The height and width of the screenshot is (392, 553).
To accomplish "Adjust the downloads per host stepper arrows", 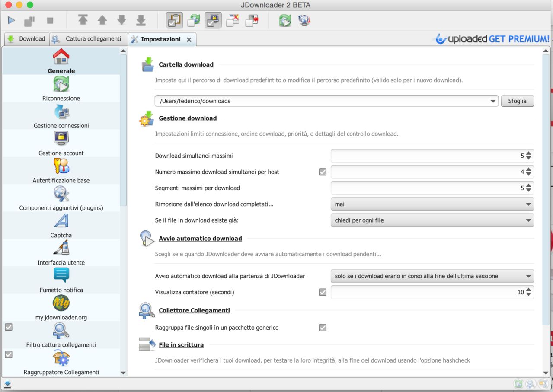I will (x=529, y=172).
